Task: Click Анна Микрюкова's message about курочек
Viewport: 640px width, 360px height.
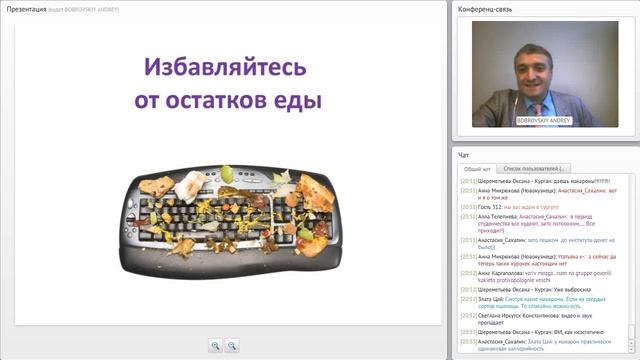Action: [x=538, y=260]
